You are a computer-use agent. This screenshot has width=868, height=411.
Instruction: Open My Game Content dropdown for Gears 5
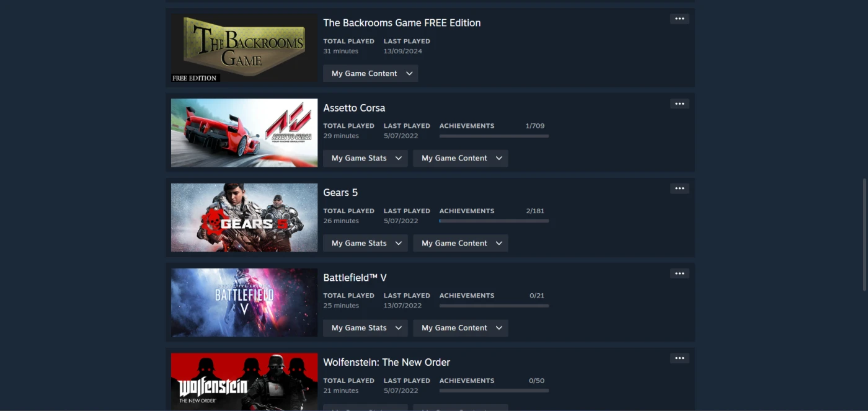coord(461,243)
